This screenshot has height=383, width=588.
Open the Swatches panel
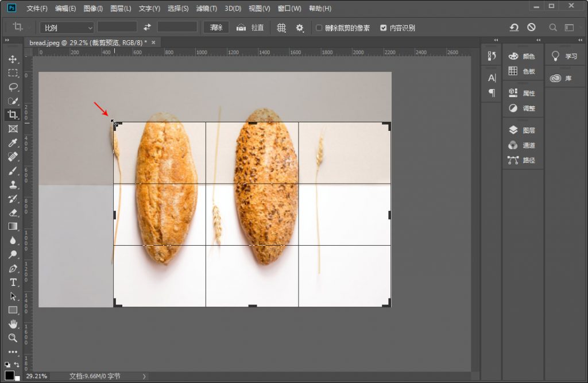[x=523, y=71]
